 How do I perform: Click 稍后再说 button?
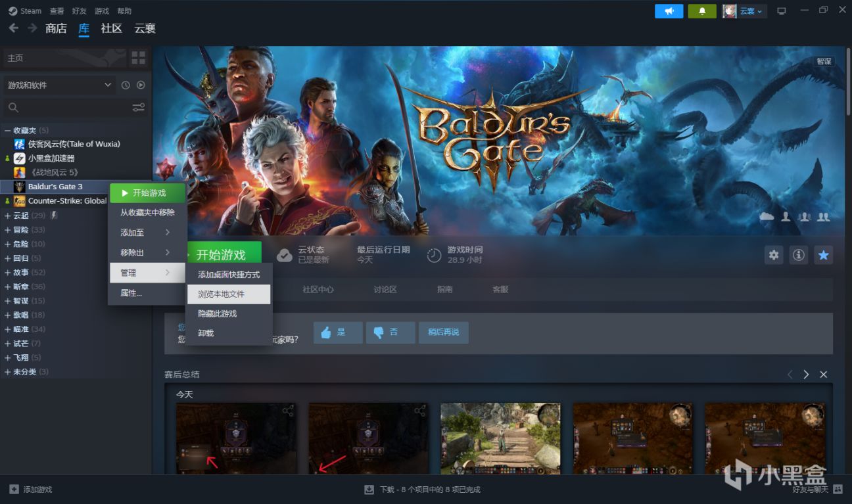point(444,332)
